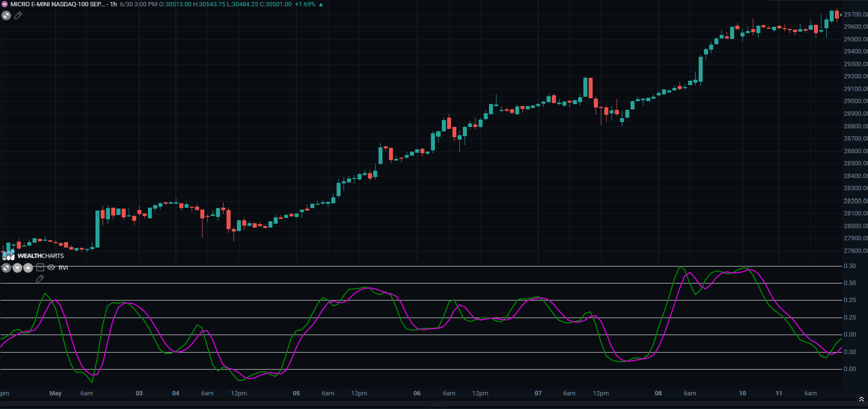Move the RVI pane up
868x409 pixels.
28,267
